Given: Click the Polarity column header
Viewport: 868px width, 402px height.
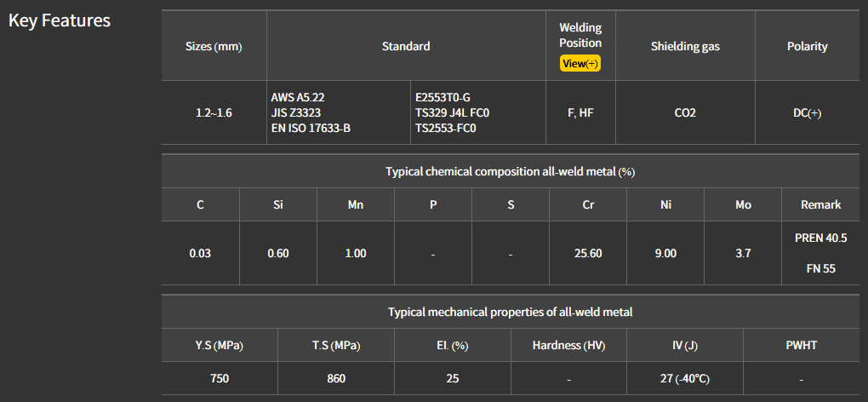Looking at the screenshot, I should click(807, 47).
